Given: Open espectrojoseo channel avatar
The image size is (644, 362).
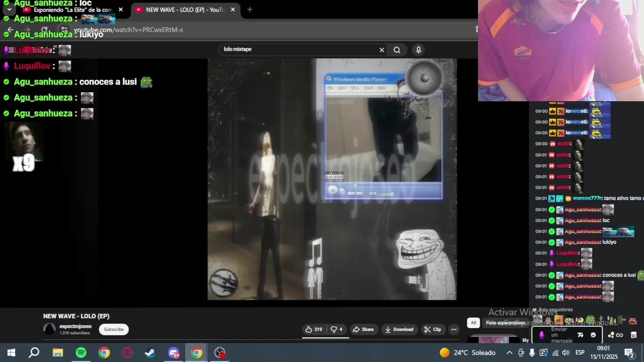Looking at the screenshot, I should [50, 329].
